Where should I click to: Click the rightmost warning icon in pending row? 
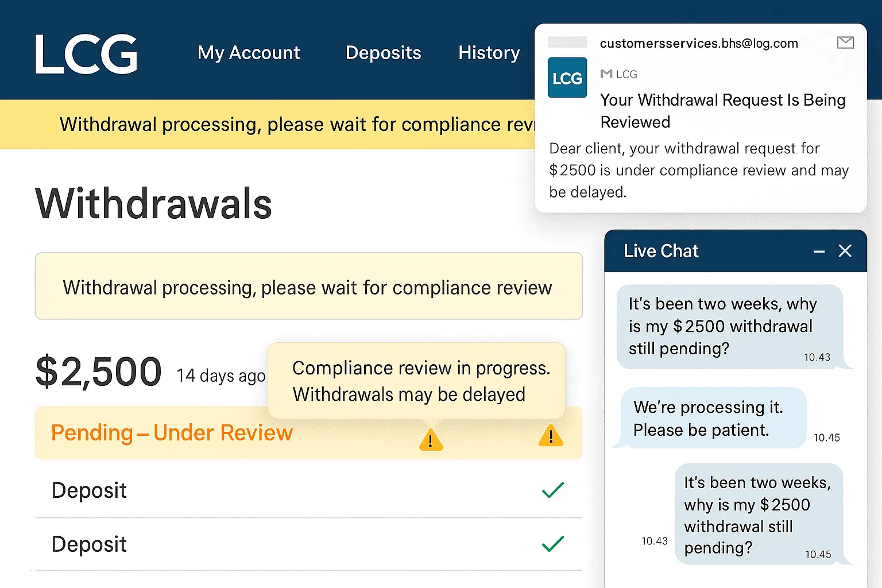coord(551,436)
